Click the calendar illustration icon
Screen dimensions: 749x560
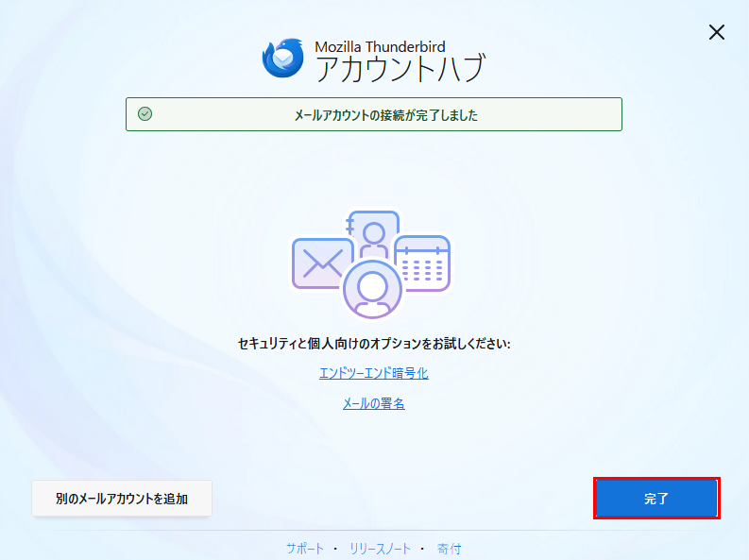point(423,263)
